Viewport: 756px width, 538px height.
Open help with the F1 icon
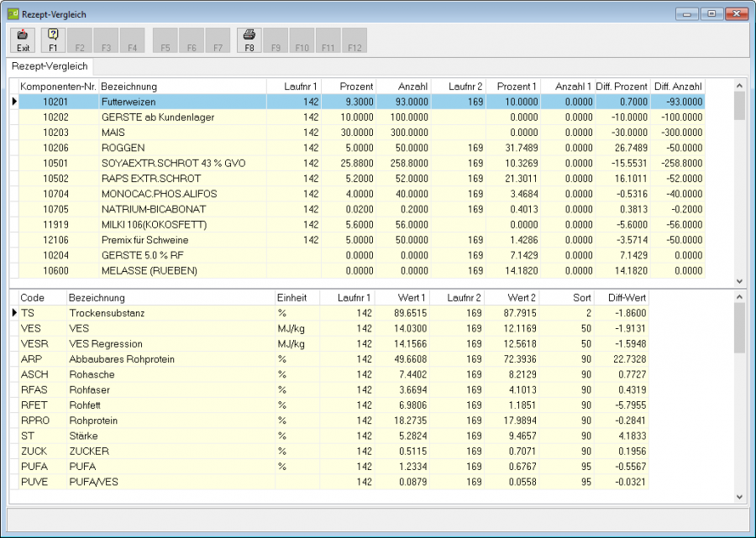click(x=53, y=40)
